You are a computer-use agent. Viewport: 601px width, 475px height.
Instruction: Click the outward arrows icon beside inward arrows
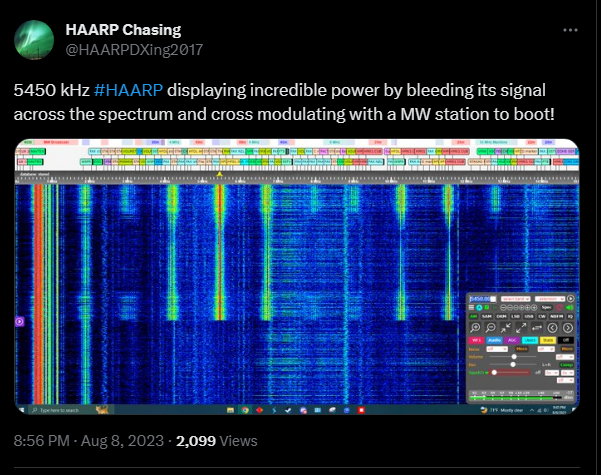coord(521,328)
